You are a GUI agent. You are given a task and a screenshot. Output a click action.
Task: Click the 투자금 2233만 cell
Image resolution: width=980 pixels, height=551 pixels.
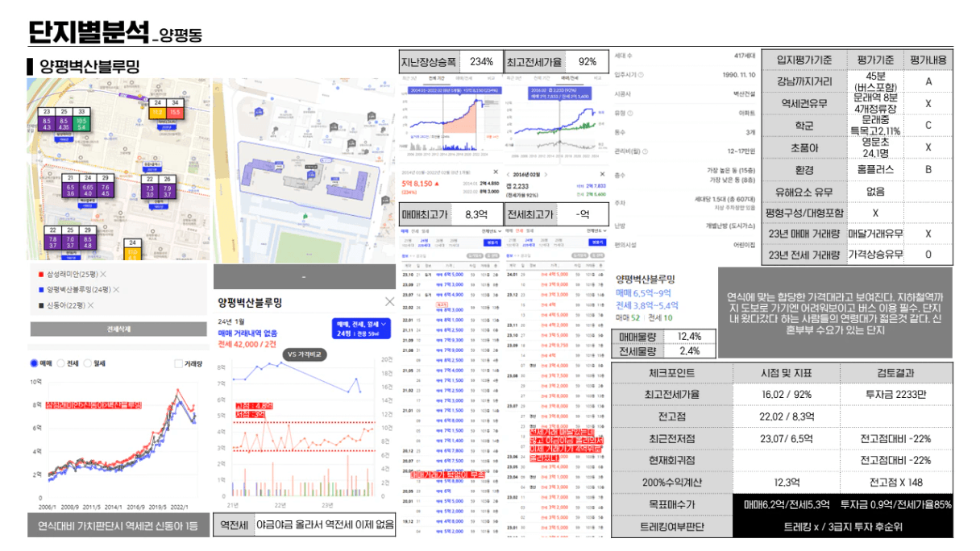point(895,394)
